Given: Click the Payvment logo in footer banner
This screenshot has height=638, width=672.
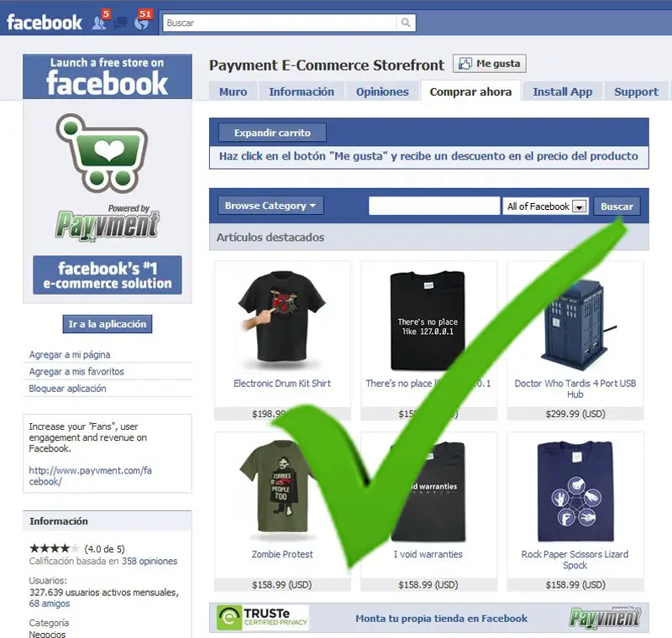Looking at the screenshot, I should (605, 619).
